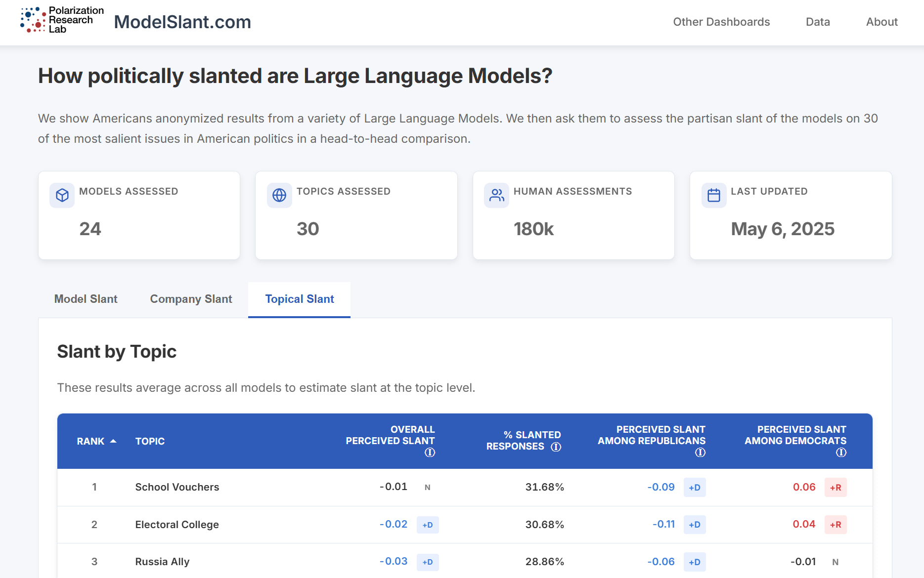Image resolution: width=924 pixels, height=578 pixels.
Task: Click the HUMAN ASSESSMENTS label
Action: [572, 191]
